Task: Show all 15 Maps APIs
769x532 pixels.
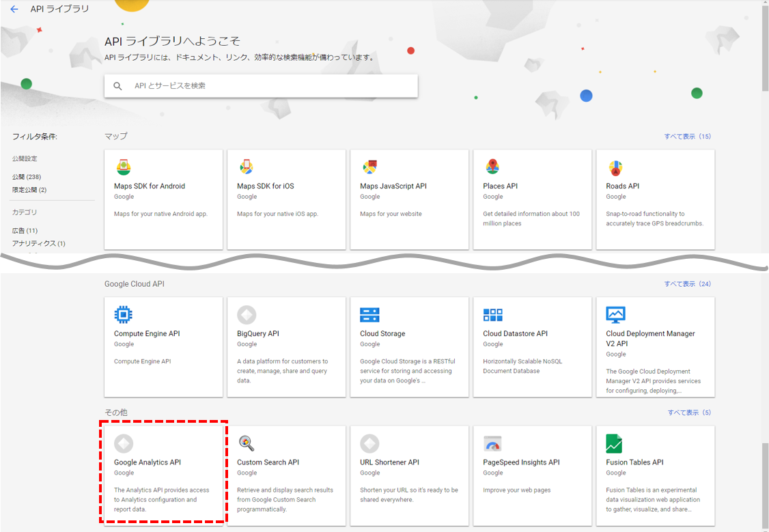Action: 688,137
